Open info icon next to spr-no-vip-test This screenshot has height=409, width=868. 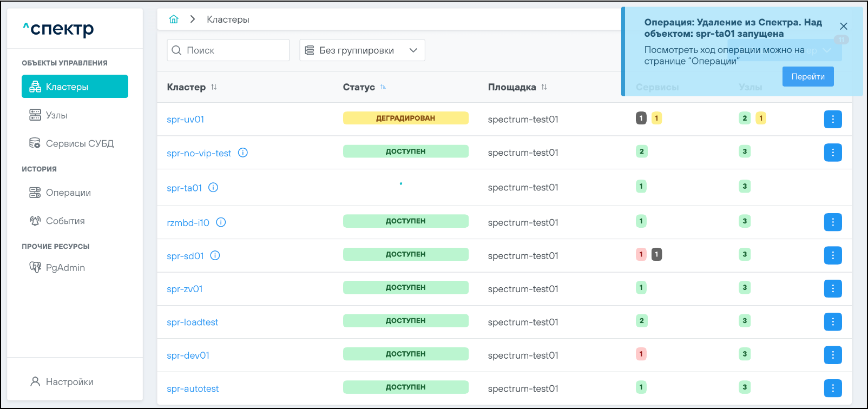243,153
